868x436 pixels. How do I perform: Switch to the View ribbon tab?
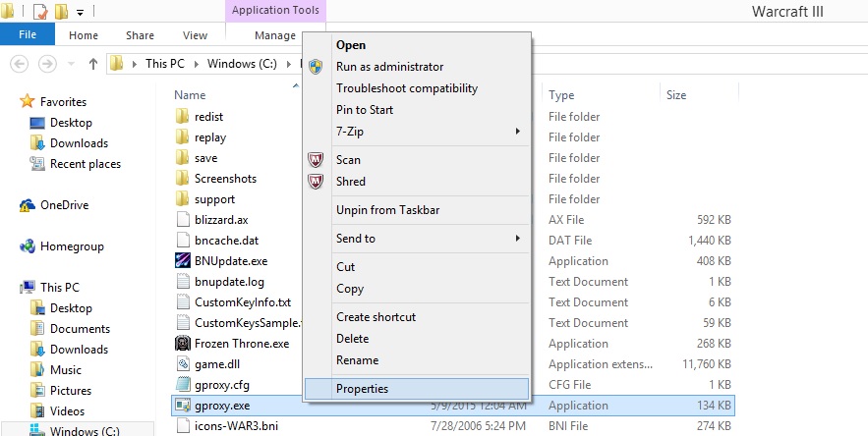pyautogui.click(x=195, y=34)
